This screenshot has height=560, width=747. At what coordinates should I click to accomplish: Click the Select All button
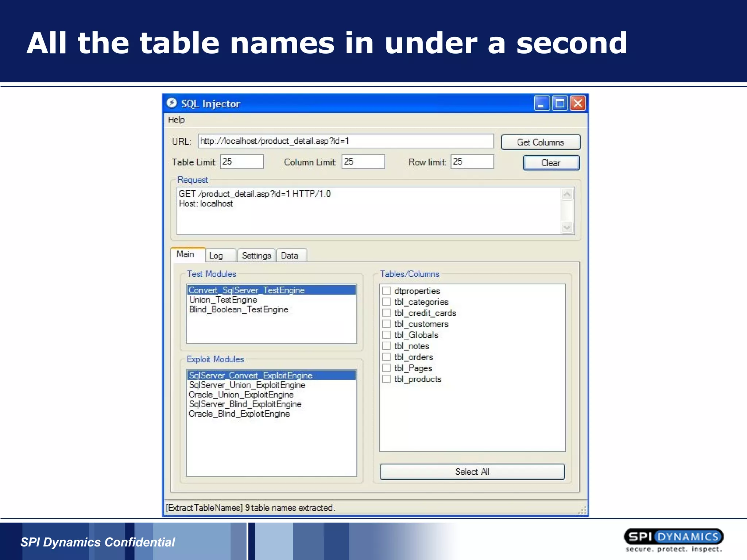472,471
